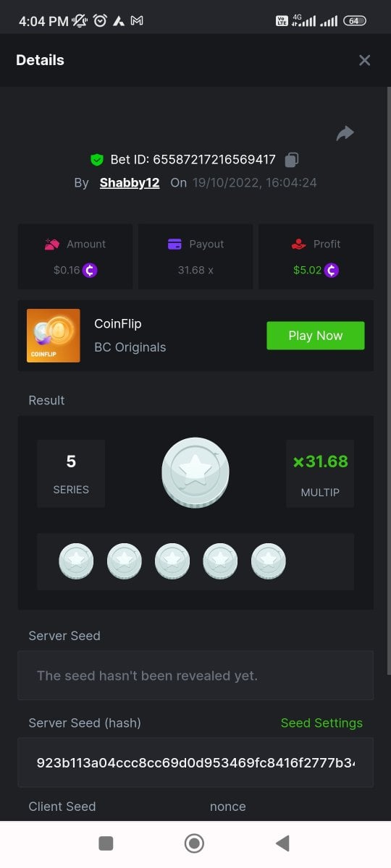Tap the large silver star coin

tap(195, 472)
